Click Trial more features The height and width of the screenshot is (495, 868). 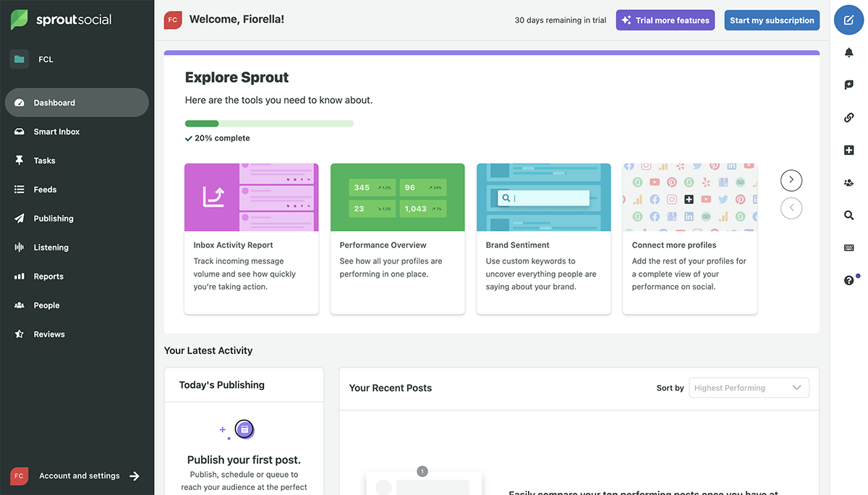(665, 20)
